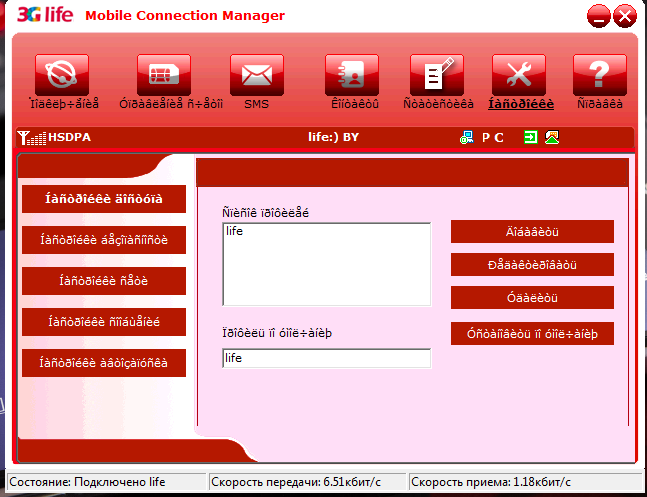Open the Contacts address book icon

(x=352, y=75)
